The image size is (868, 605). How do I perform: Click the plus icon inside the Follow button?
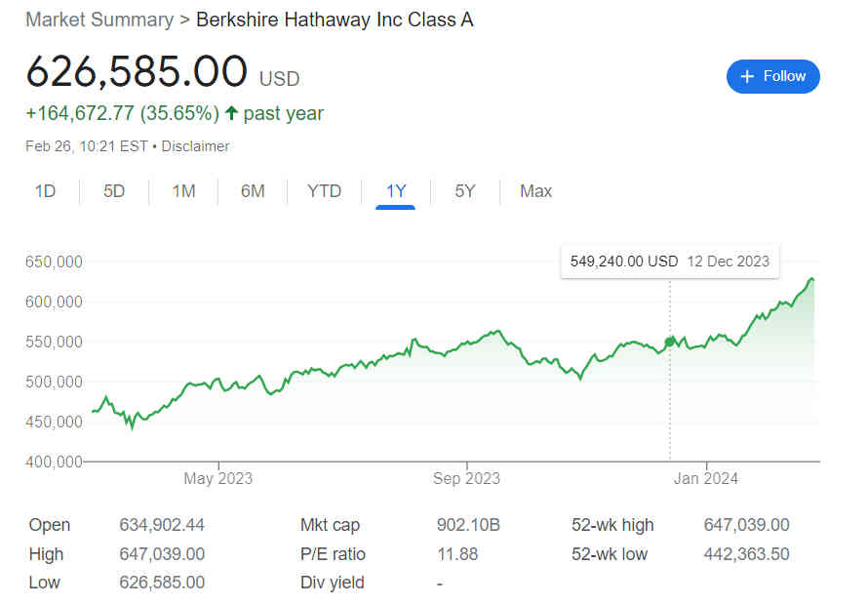(747, 76)
